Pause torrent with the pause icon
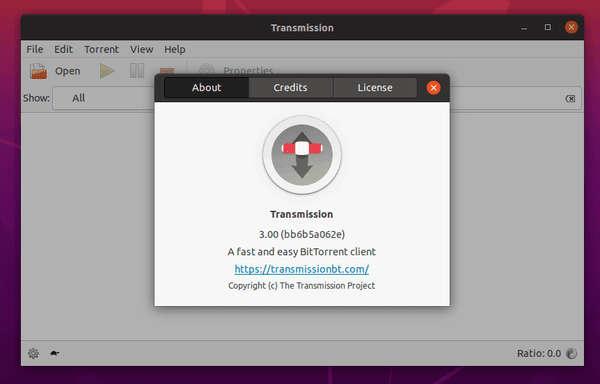Viewport: 600px width, 384px height. (x=137, y=71)
